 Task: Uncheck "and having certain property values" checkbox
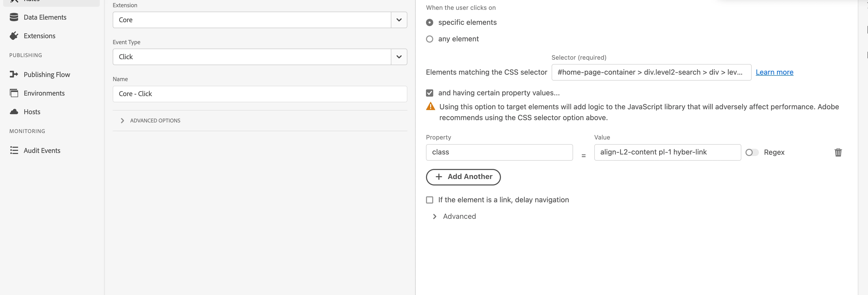pos(430,93)
